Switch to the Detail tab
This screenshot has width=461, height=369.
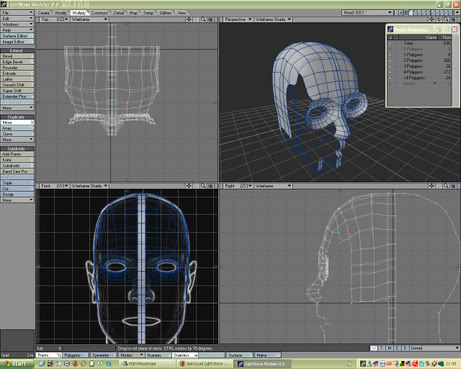click(x=119, y=13)
